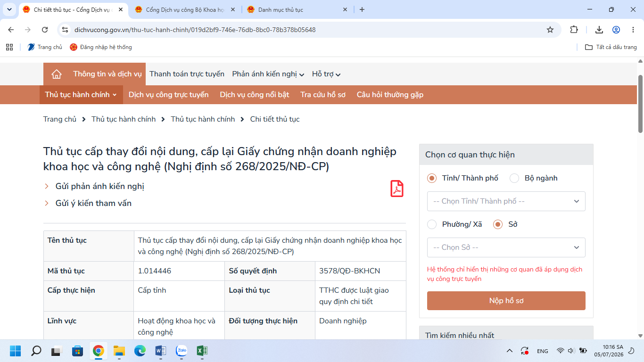Open the Chọn Tỉnh/ Thành phố dropdown

tap(506, 201)
